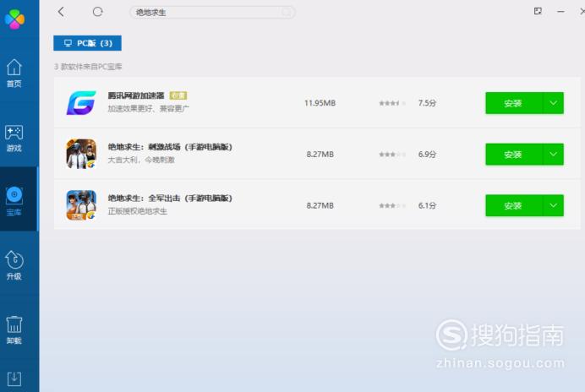Open the 腾讯网游加速器 title link

[136, 95]
